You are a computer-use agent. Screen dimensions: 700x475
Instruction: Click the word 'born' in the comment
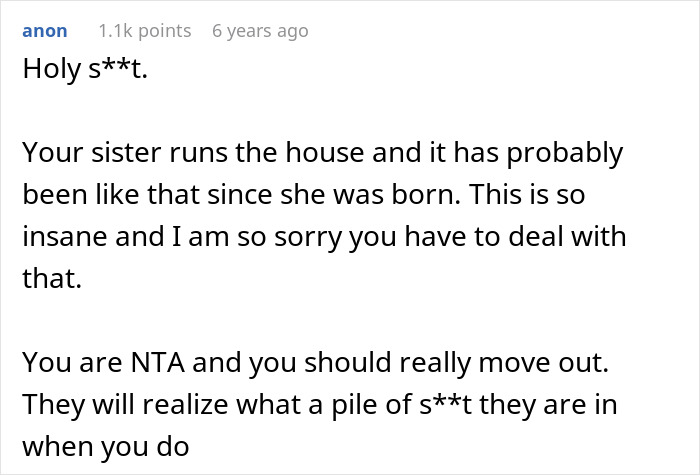(x=436, y=195)
